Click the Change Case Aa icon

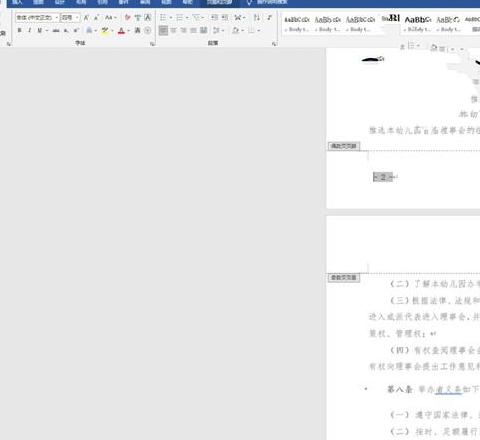click(109, 17)
